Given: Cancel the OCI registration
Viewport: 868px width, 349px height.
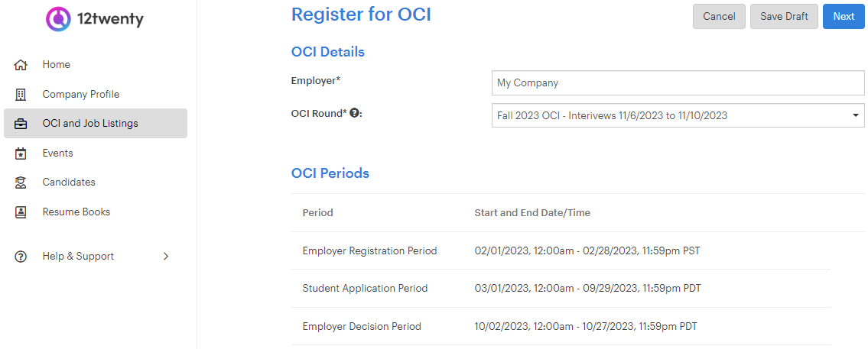Looking at the screenshot, I should (x=719, y=17).
